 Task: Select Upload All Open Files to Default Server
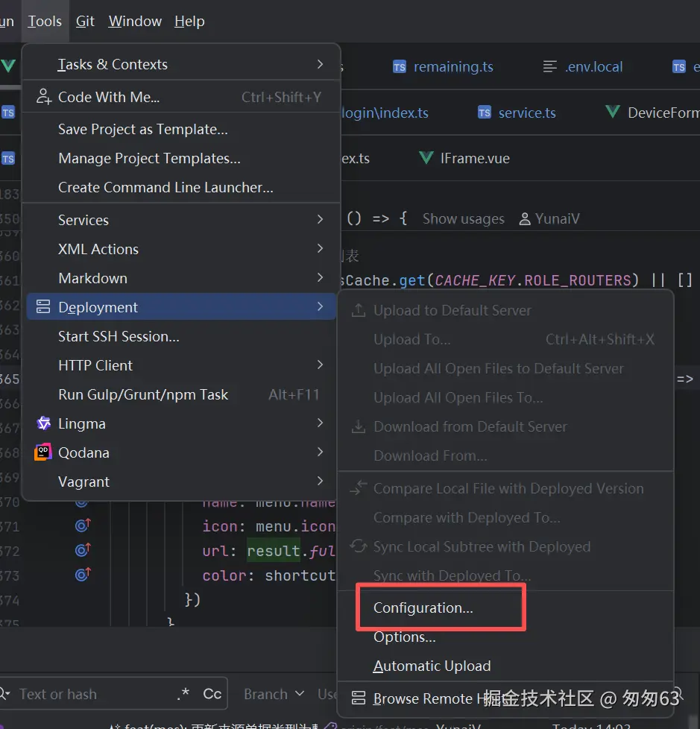505,369
